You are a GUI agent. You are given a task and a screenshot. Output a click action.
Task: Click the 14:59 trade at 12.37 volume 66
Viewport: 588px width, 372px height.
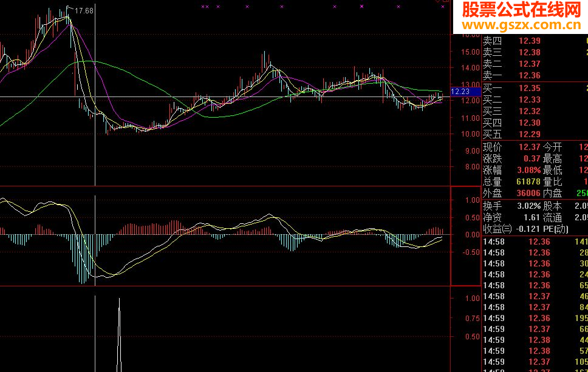click(x=535, y=329)
